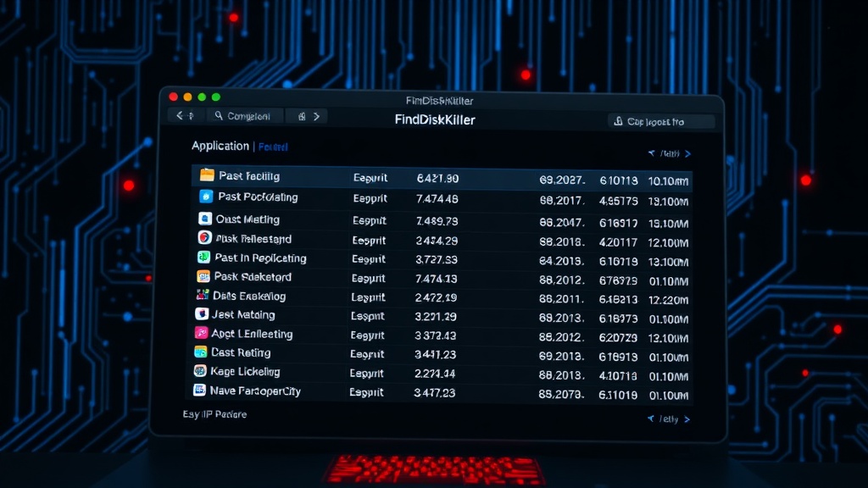Click the multicolor icon beside Dals Enakalog
This screenshot has height=488, width=868.
[x=203, y=295]
